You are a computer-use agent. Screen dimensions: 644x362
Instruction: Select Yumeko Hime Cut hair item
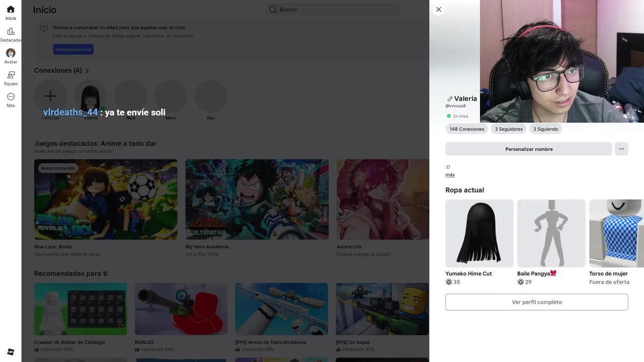[479, 233]
